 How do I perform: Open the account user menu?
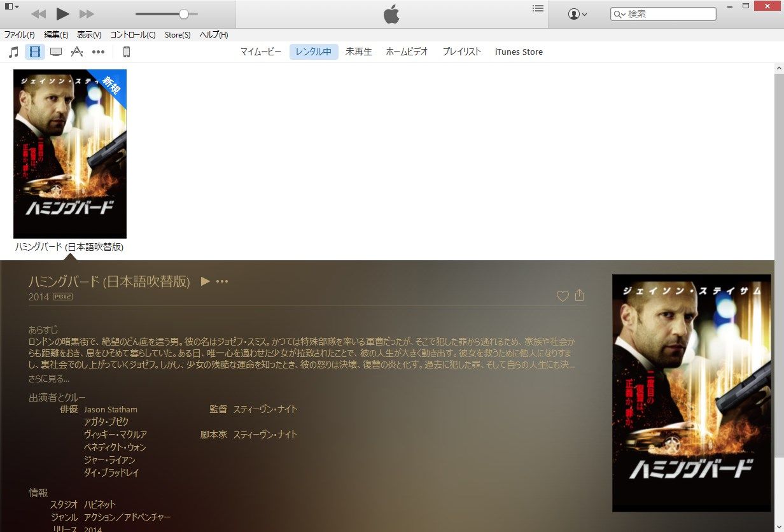coord(577,14)
